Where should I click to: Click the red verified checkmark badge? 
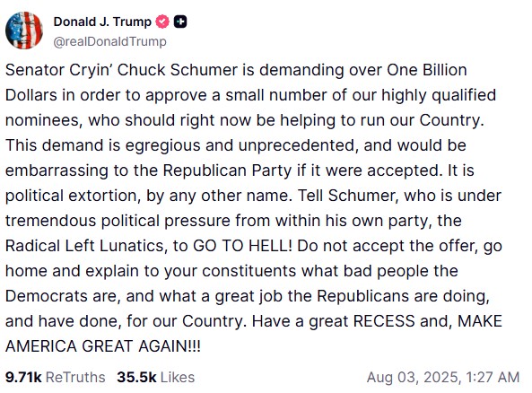click(x=162, y=22)
